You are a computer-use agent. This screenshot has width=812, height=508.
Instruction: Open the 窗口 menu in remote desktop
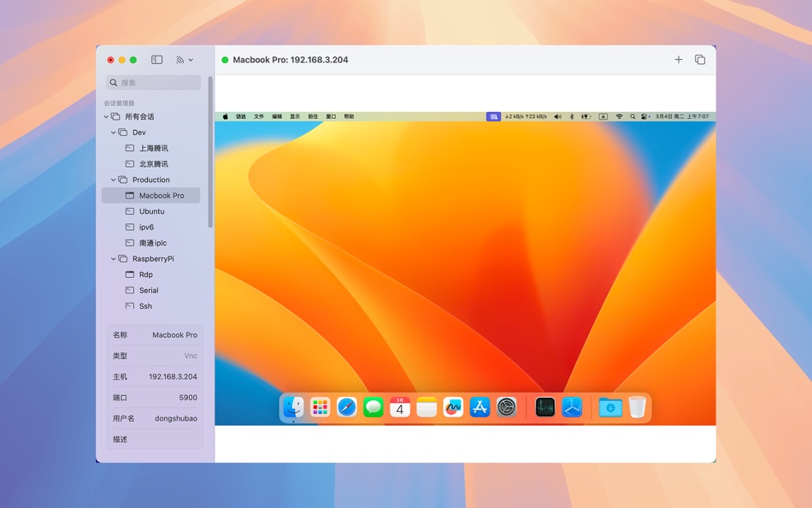point(331,116)
